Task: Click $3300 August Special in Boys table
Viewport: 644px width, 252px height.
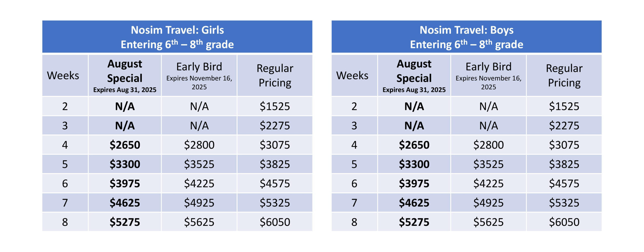Action: [414, 164]
